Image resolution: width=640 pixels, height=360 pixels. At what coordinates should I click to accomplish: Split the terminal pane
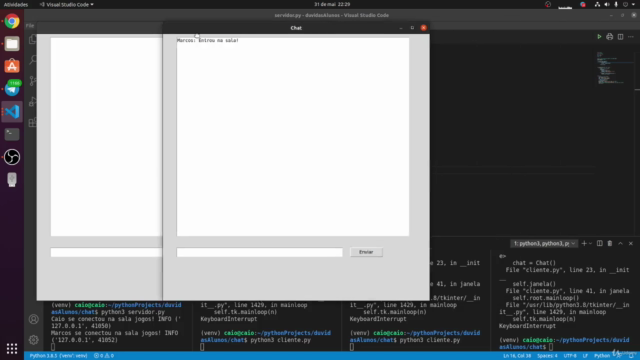click(x=600, y=244)
